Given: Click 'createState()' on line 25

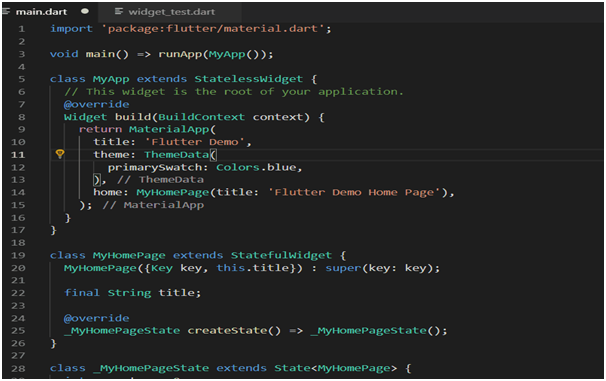Looking at the screenshot, I should pos(234,331).
